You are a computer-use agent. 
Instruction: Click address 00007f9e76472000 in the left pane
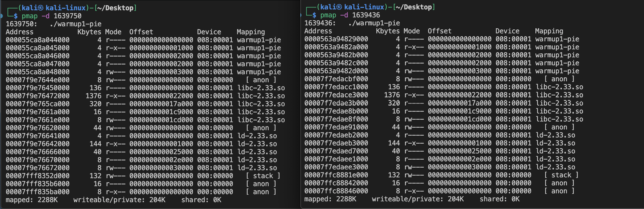pyautogui.click(x=38, y=96)
